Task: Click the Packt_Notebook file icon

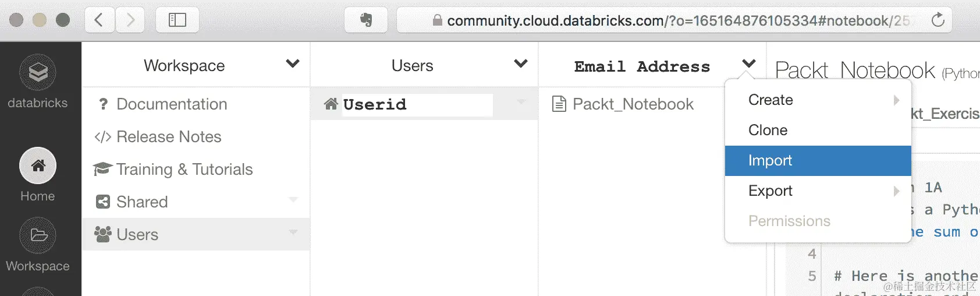Action: (x=559, y=104)
